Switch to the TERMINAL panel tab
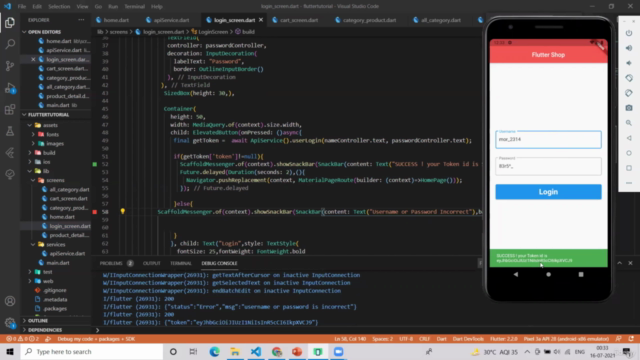640x360 pixels. click(x=181, y=263)
